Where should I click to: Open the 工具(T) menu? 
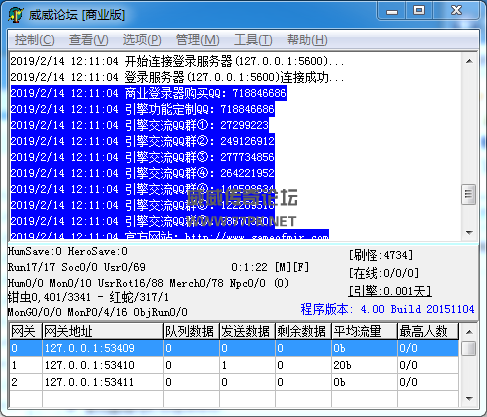(x=253, y=40)
